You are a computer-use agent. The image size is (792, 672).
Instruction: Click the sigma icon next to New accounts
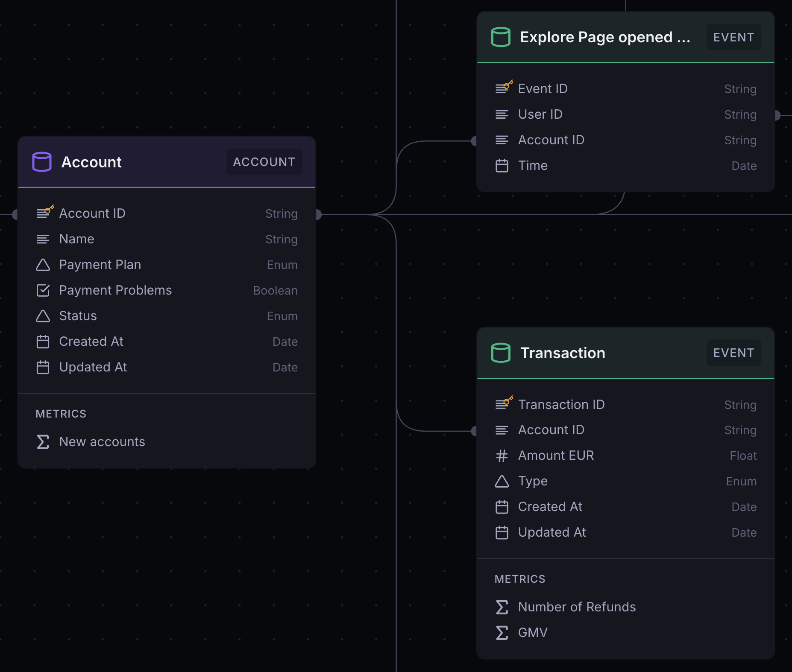pos(43,442)
